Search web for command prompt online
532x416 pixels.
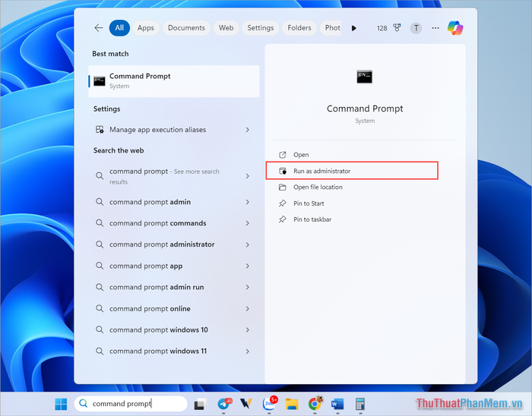click(174, 309)
